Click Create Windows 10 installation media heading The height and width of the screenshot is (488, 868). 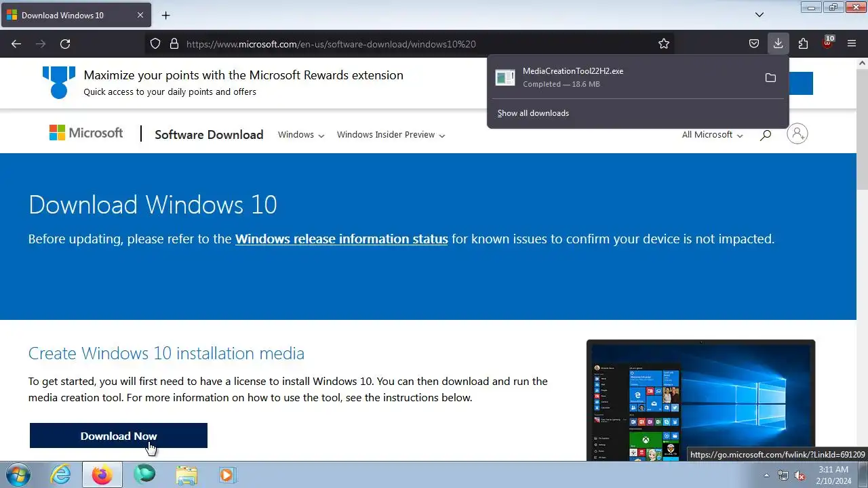click(166, 353)
